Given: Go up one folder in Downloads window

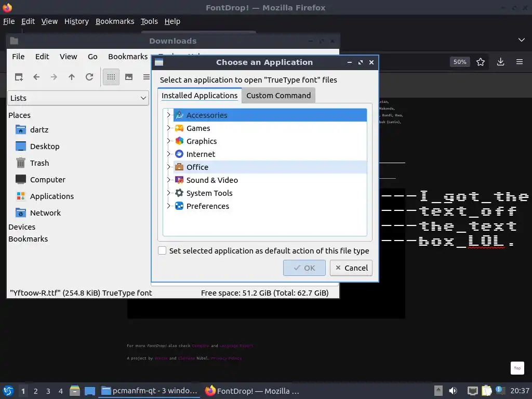Looking at the screenshot, I should tap(72, 77).
